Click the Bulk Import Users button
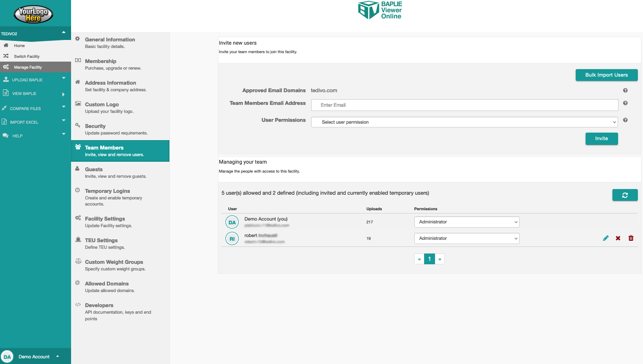Screen dimensions: 643x364 (606, 75)
